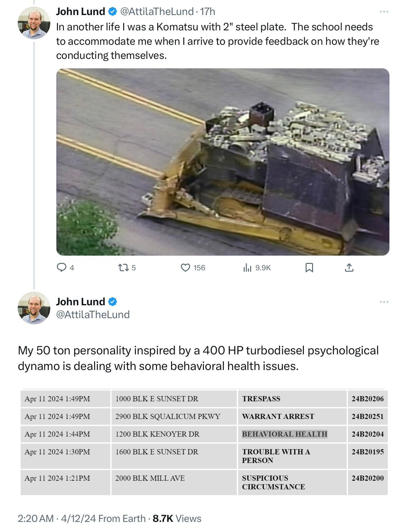Like the tweet with 156 likes
Image resolution: width=405 pixels, height=532 pixels.
(x=185, y=268)
